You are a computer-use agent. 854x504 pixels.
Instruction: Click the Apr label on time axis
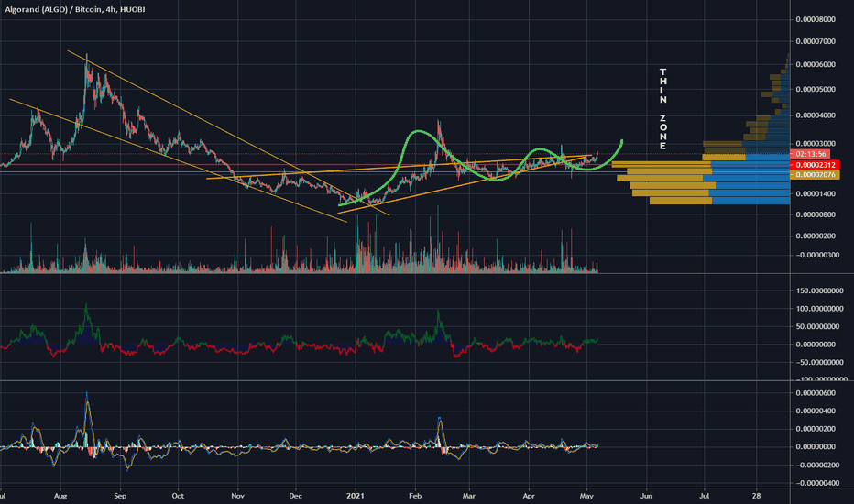[x=529, y=496]
